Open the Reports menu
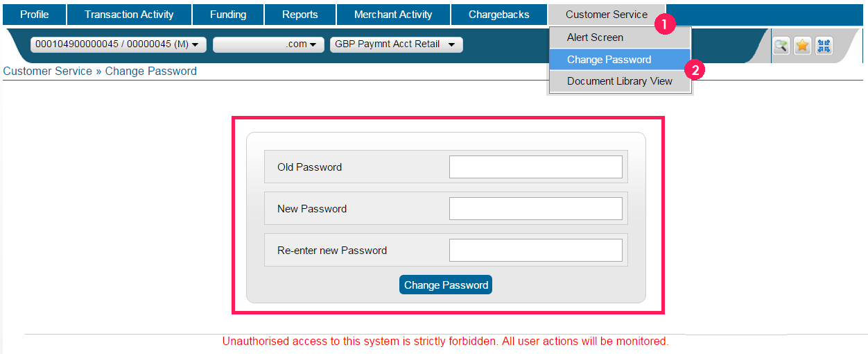 [x=300, y=15]
